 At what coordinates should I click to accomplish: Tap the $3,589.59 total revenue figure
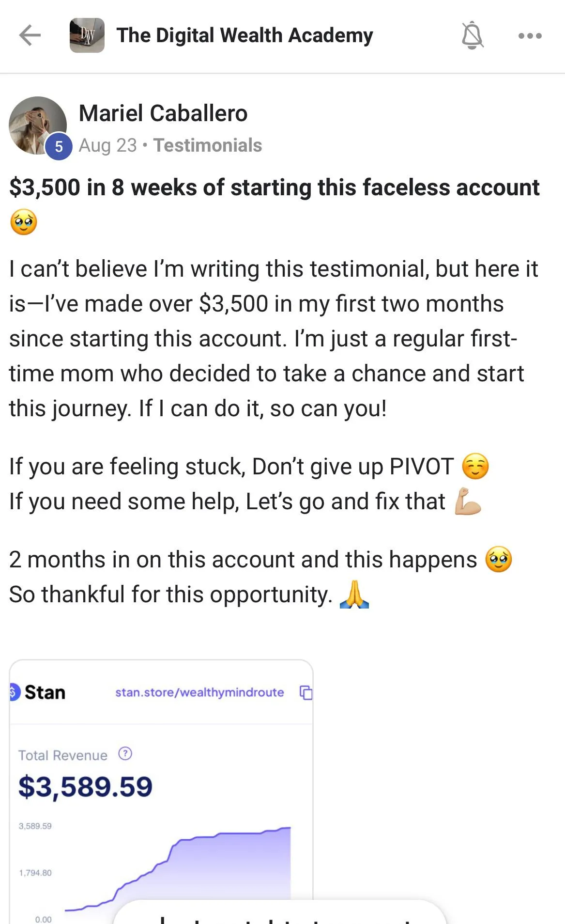point(85,786)
